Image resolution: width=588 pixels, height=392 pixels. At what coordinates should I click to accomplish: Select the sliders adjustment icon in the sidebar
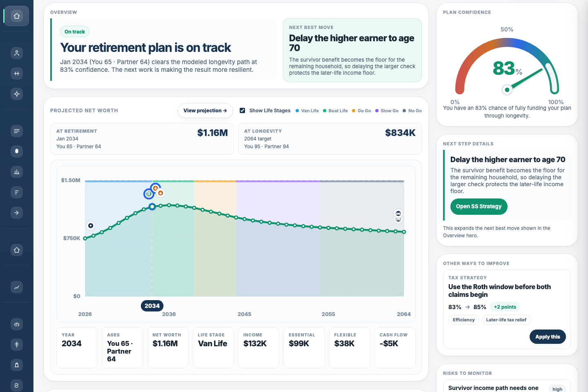[16, 73]
